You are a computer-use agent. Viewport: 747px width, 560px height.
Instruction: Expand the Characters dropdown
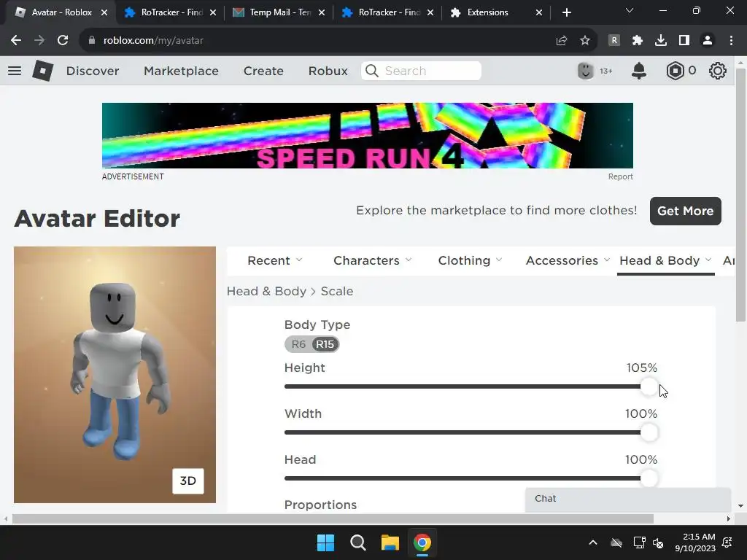pyautogui.click(x=373, y=260)
